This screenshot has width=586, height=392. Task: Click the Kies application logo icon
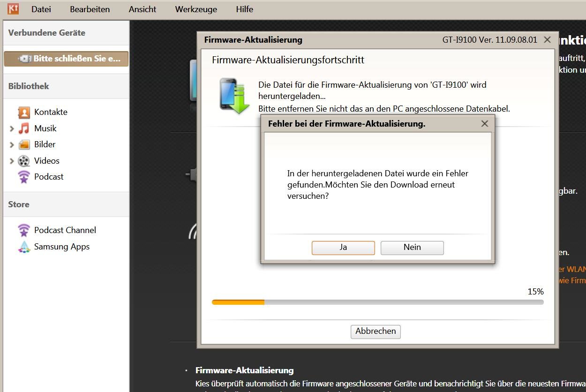pyautogui.click(x=13, y=9)
